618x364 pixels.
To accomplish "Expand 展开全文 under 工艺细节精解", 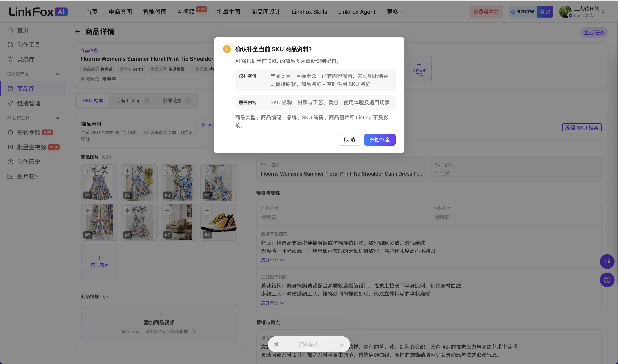I will click(272, 303).
